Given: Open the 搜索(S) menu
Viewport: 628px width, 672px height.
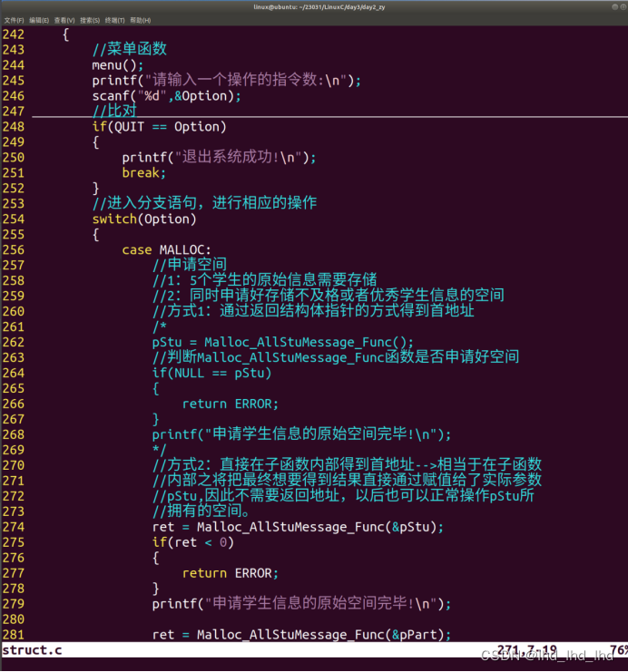Looking at the screenshot, I should pyautogui.click(x=90, y=20).
